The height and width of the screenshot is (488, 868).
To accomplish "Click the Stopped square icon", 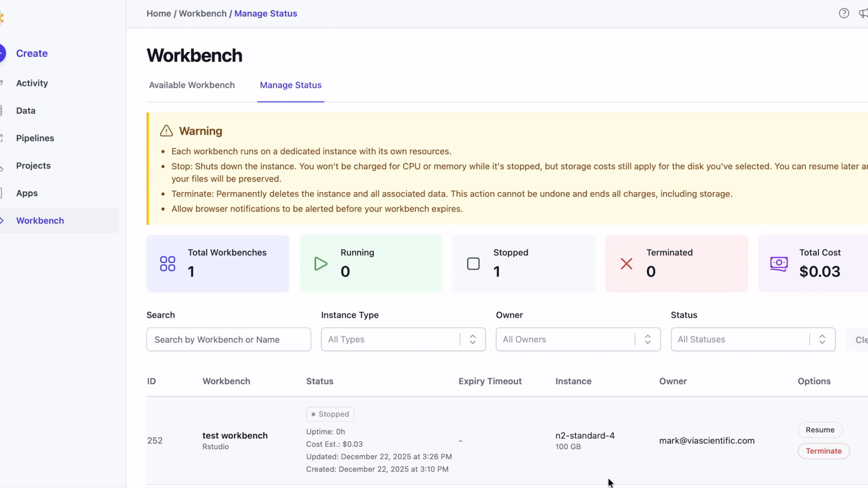I will tap(473, 264).
